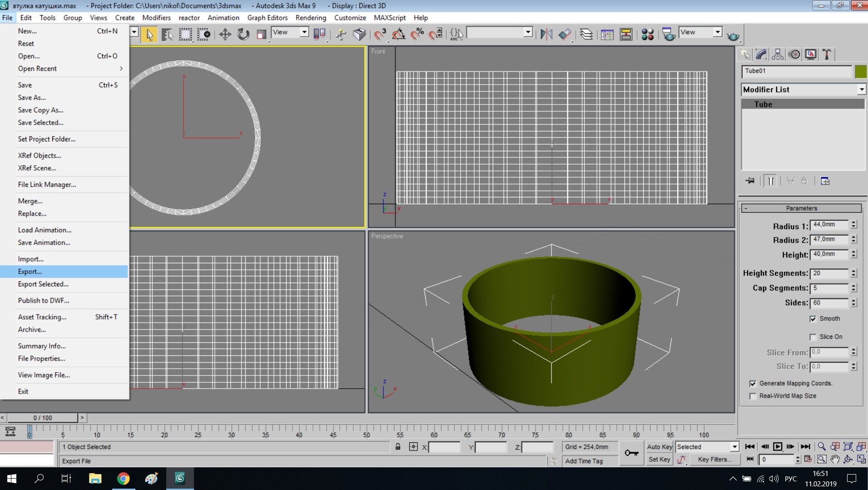Viewport: 868px width, 490px height.
Task: Choose Export... from the File menu
Action: [30, 271]
